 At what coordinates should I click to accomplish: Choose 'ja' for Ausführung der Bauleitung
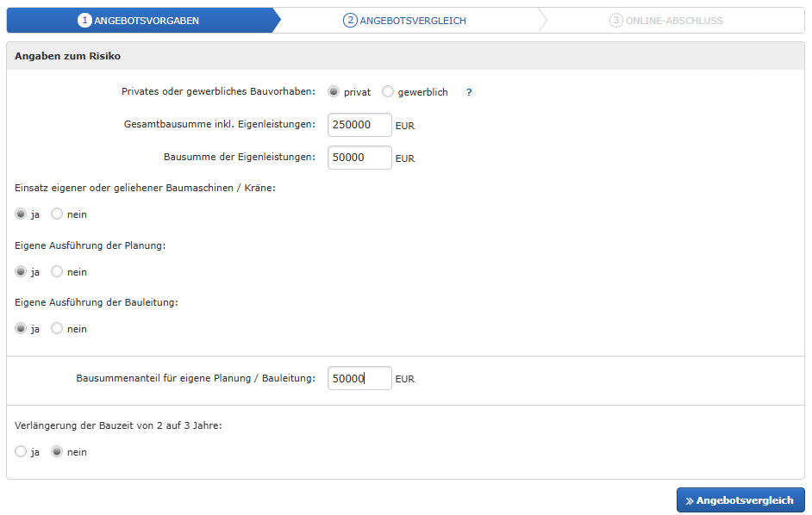(x=21, y=328)
